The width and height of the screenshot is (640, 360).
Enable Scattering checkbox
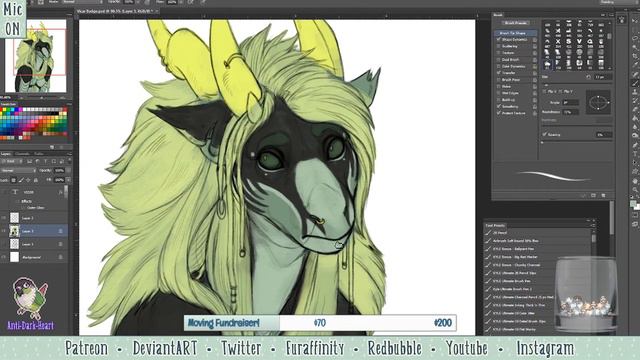pos(499,46)
